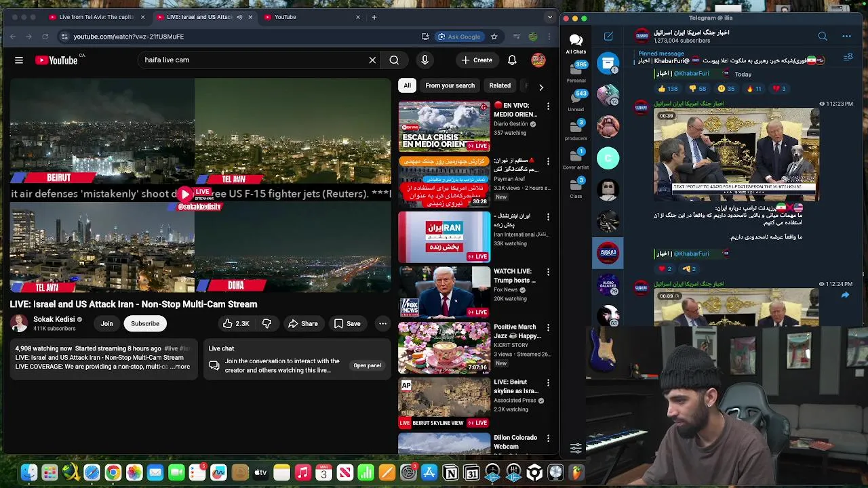Open options menu for Positive March Jazz
Screen dimensions: 868x488
coord(548,327)
